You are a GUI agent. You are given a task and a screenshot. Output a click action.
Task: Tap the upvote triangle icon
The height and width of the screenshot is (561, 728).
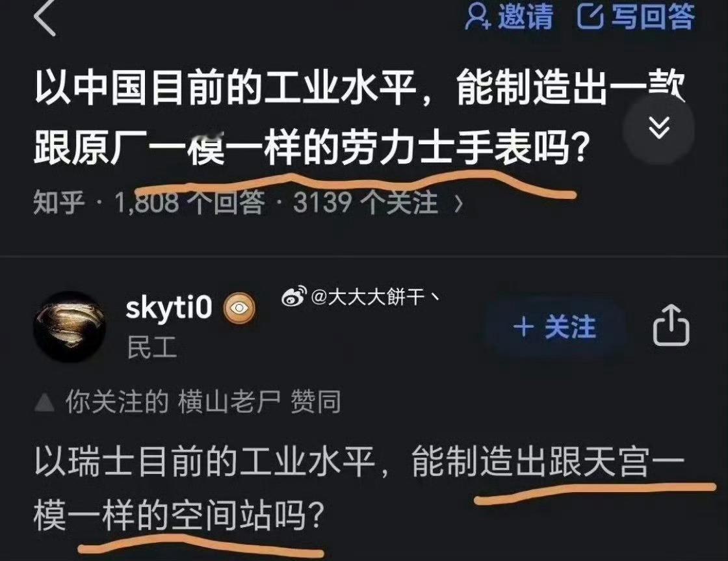[x=45, y=402]
